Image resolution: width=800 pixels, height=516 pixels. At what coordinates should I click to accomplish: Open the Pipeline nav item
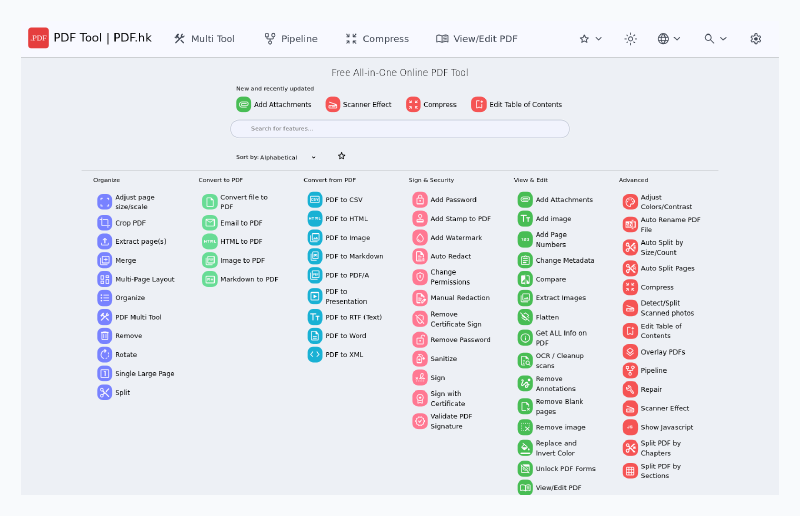(291, 39)
